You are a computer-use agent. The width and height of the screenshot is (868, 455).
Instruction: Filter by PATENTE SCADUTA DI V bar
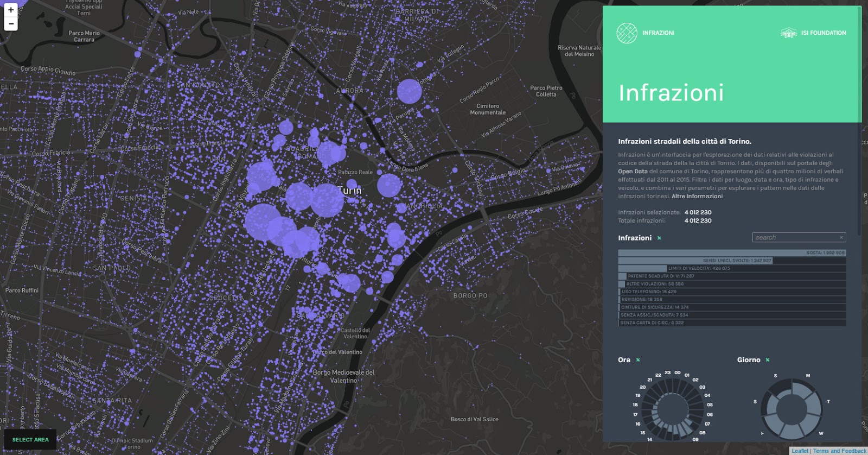coord(732,276)
